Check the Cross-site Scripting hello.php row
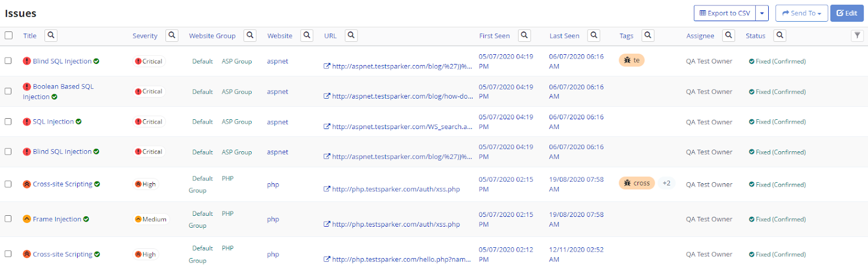Viewport: 868px width, 270px height. pyautogui.click(x=8, y=254)
